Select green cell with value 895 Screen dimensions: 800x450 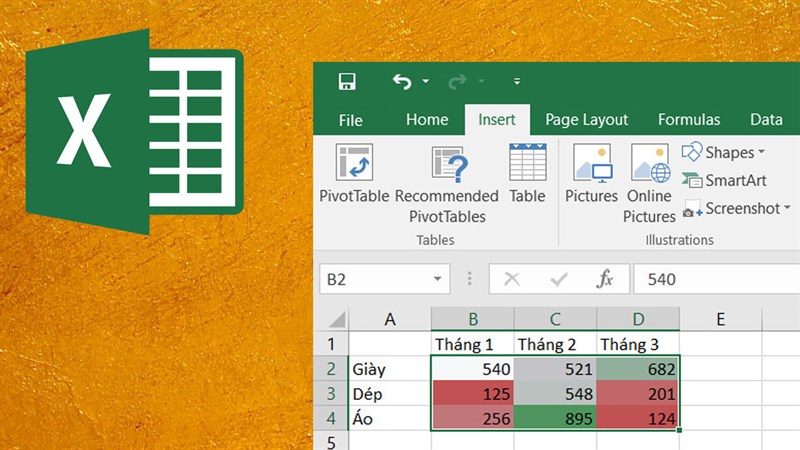click(556, 418)
